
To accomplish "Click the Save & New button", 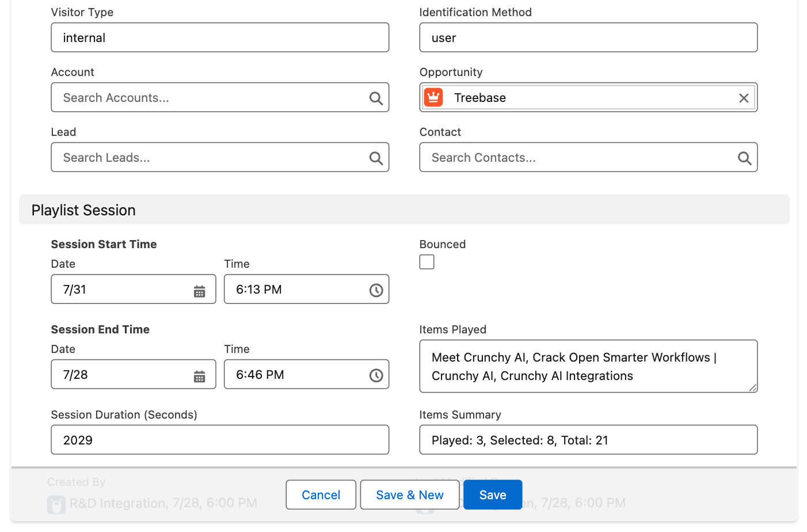I will pyautogui.click(x=409, y=495).
